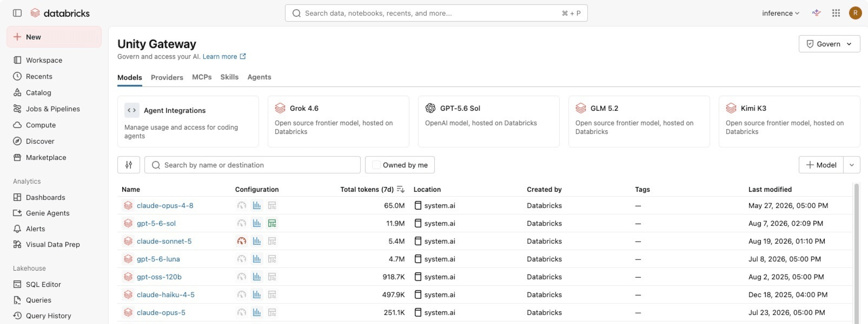Click red gauge icon in claude-sonnet-5 row
The height and width of the screenshot is (324, 868).
(x=242, y=241)
